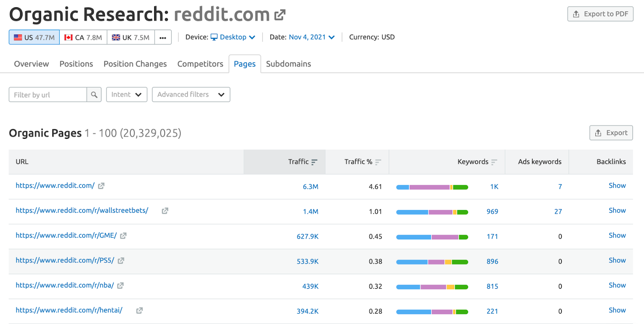The width and height of the screenshot is (644, 324).
Task: Open external link icon beside r/GME URL
Action: coord(123,236)
